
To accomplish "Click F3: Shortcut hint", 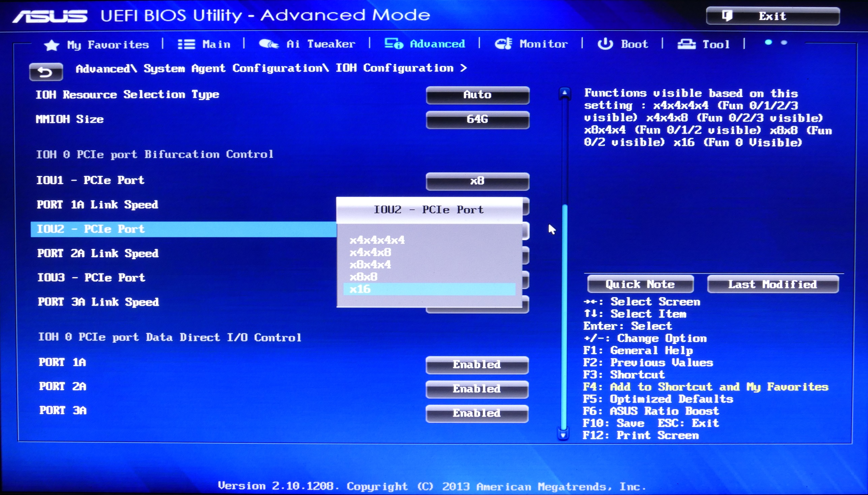I will (x=624, y=375).
